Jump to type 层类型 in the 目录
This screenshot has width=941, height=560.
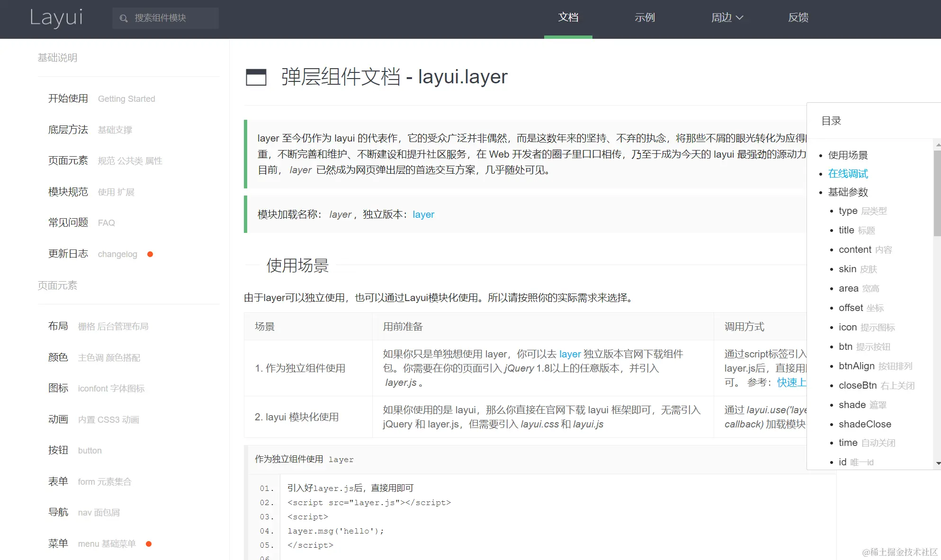pyautogui.click(x=862, y=211)
